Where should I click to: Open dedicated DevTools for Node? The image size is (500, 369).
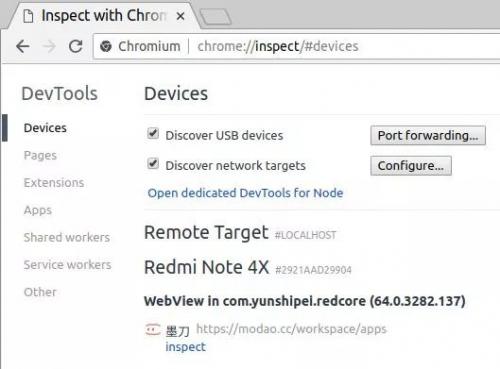coord(245,193)
